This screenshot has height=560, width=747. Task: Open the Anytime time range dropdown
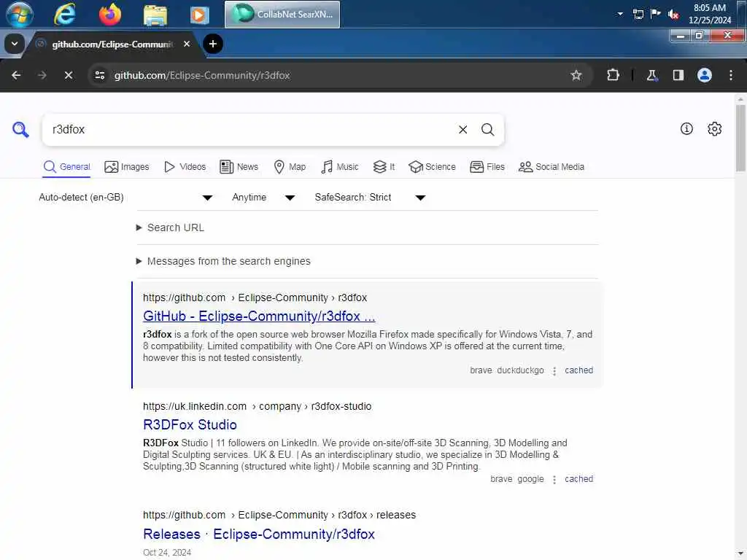pos(263,197)
